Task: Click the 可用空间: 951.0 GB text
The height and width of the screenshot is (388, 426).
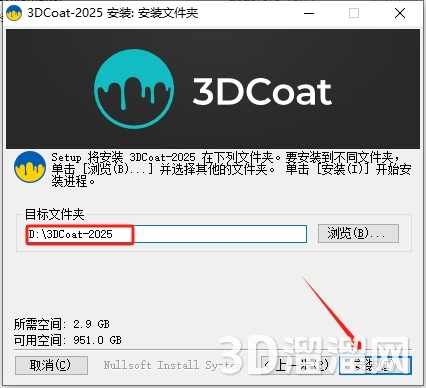Action: pyautogui.click(x=68, y=340)
